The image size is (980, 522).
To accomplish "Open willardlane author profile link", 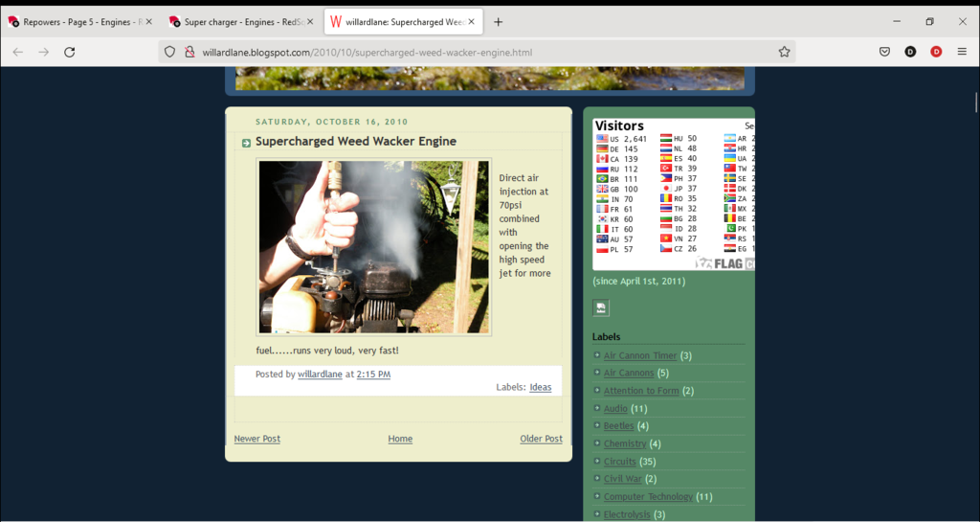I will pos(320,374).
